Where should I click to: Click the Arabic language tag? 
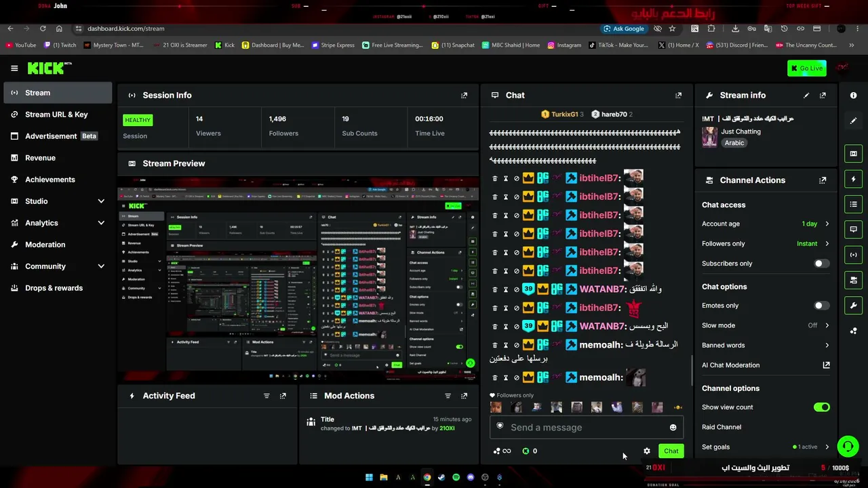click(x=734, y=143)
